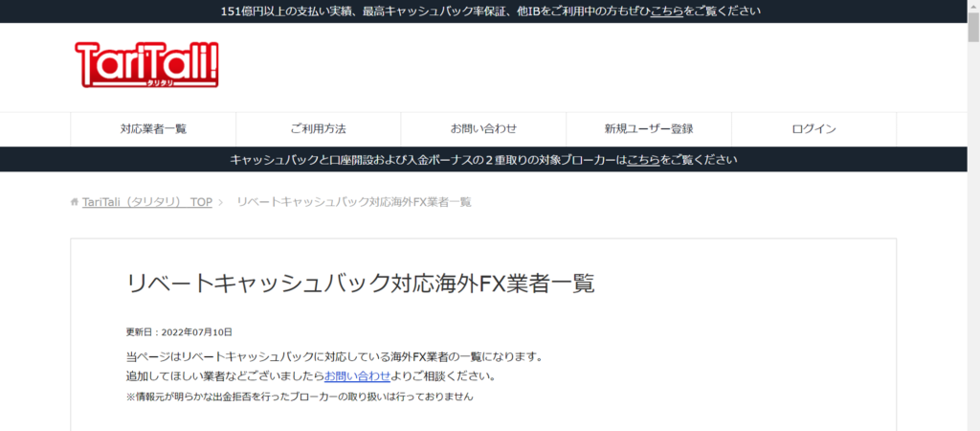Click the TariTali logo

146,64
